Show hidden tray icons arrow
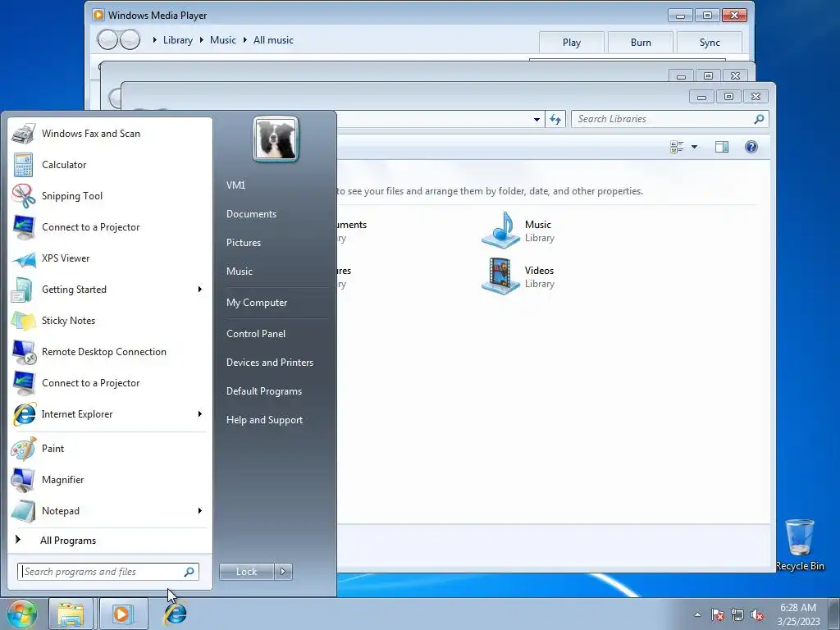The height and width of the screenshot is (630, 840). pyautogui.click(x=697, y=615)
